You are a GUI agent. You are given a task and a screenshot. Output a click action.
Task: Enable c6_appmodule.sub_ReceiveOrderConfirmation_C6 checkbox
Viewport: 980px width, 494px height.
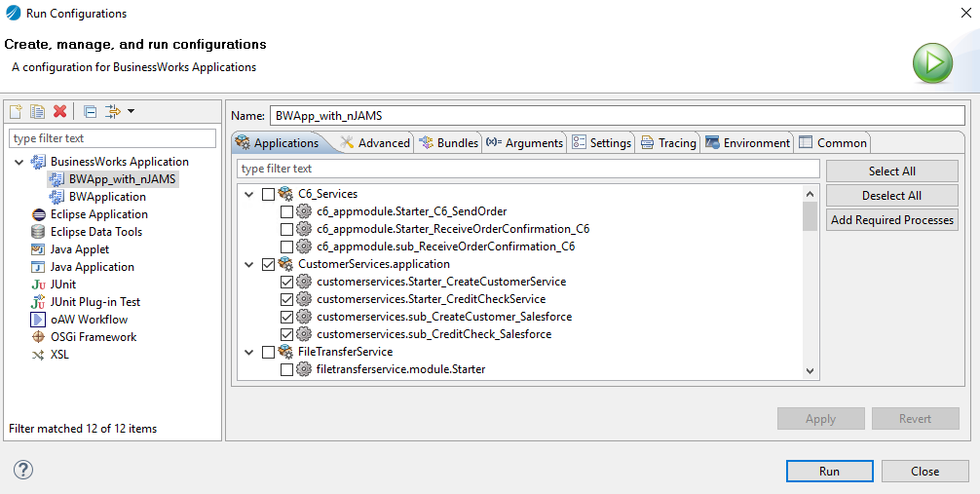286,247
